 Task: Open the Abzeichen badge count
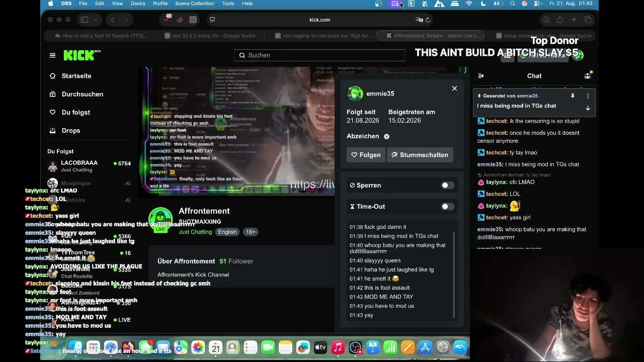click(386, 136)
